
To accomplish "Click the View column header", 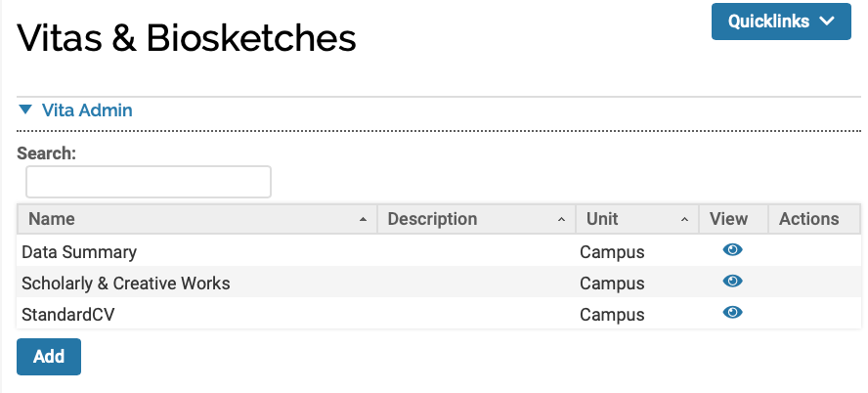I will tap(728, 219).
